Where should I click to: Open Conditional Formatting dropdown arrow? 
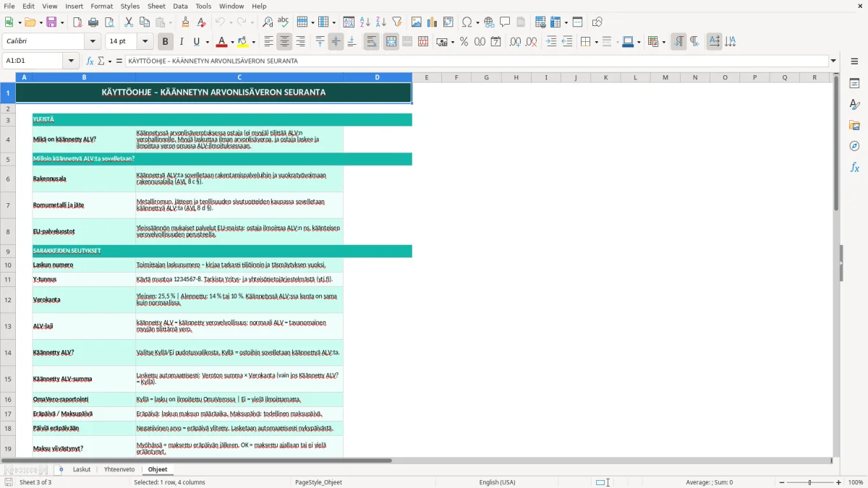pyautogui.click(x=663, y=42)
